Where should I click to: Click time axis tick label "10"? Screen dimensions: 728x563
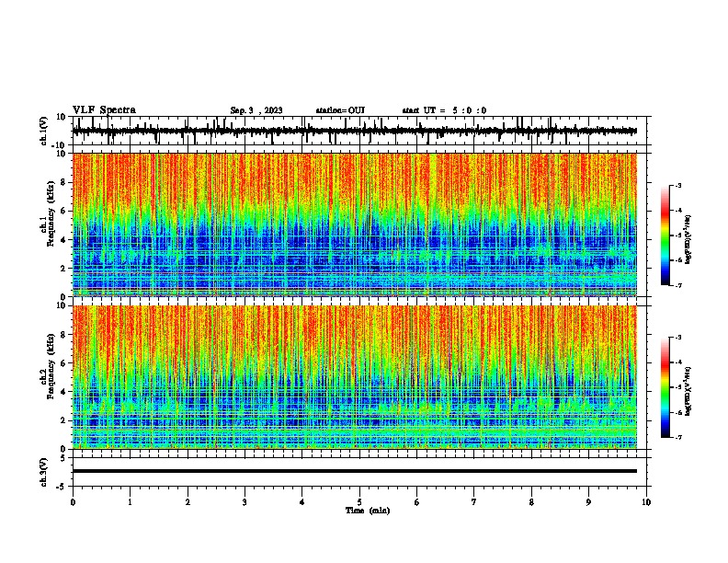[x=646, y=502]
